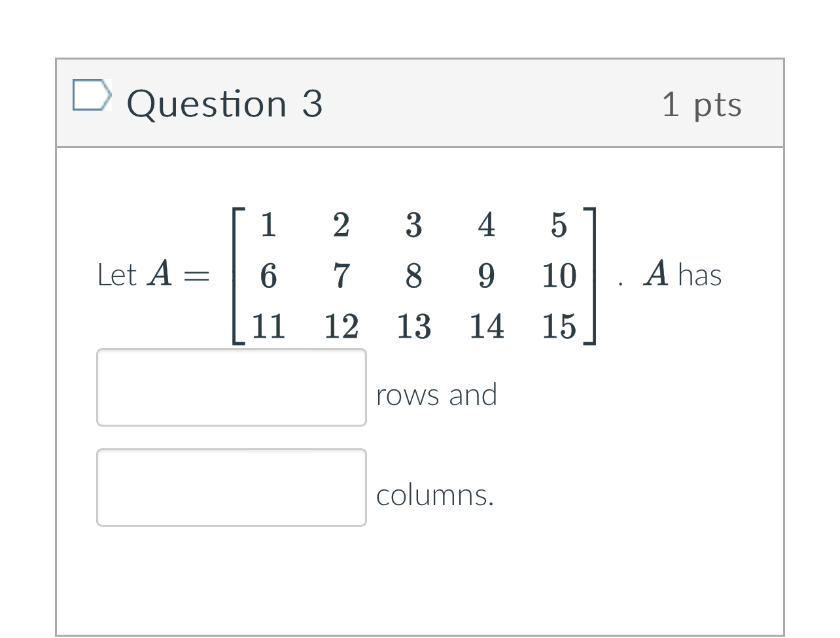Click matrix entry 1 in the top-left corner

268,224
